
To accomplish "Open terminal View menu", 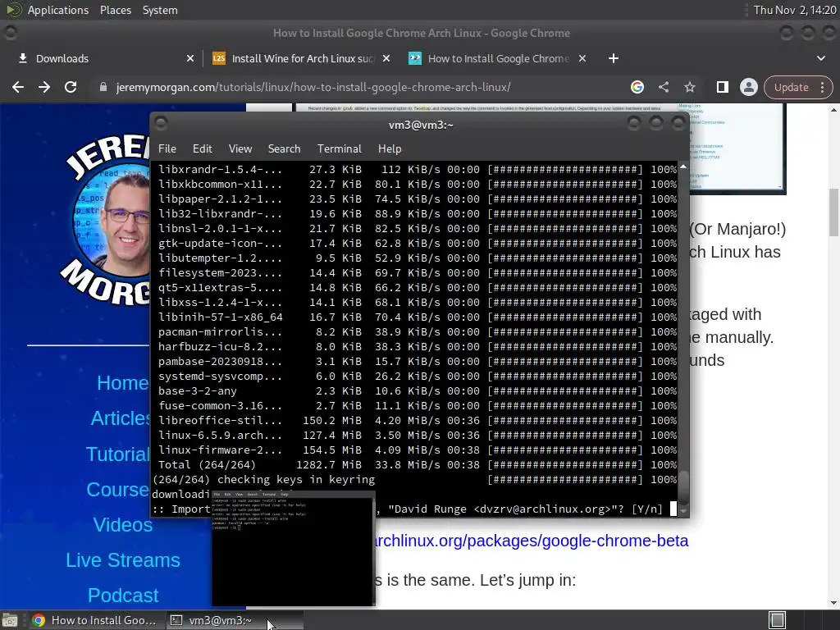I will point(240,149).
